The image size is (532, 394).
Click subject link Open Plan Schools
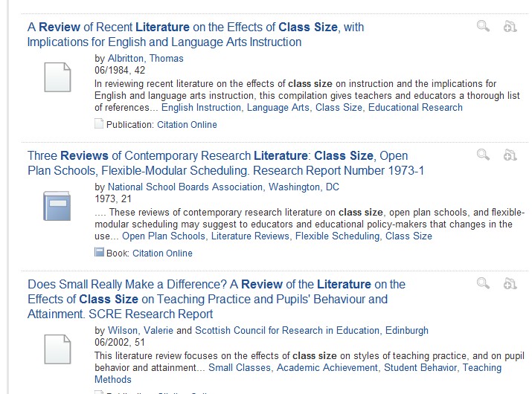click(x=164, y=236)
